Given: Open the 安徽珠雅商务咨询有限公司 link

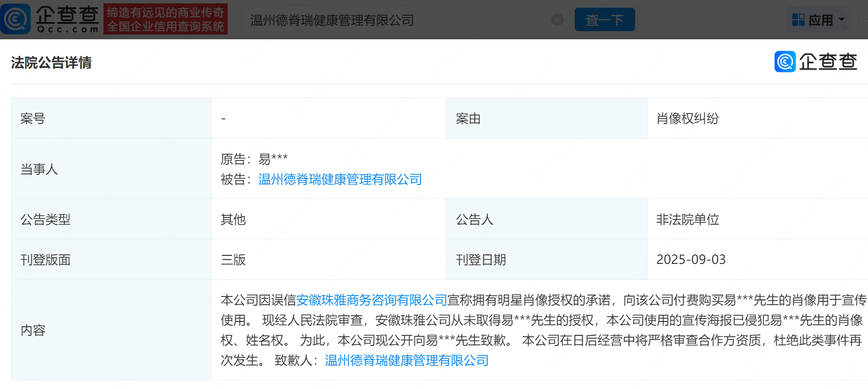Looking at the screenshot, I should [371, 300].
